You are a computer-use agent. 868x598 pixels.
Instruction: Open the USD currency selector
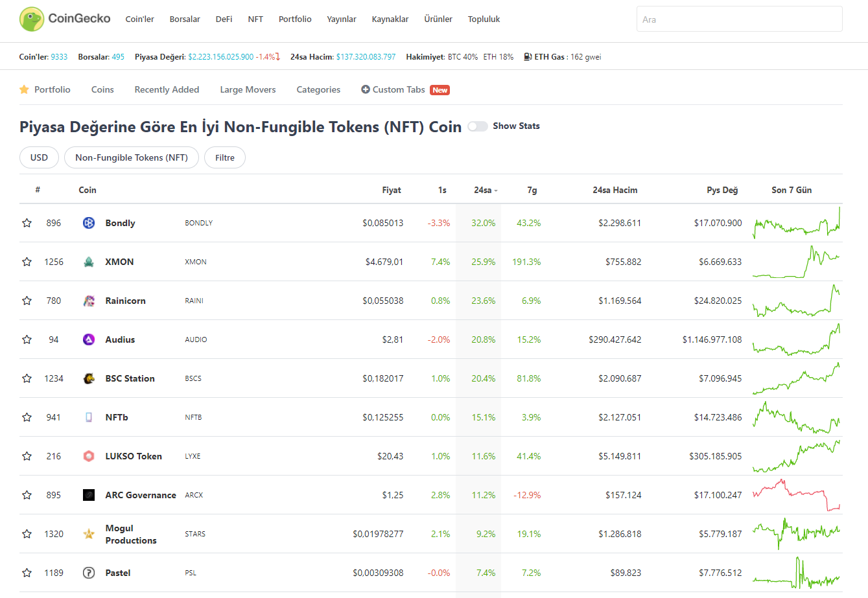(x=39, y=157)
